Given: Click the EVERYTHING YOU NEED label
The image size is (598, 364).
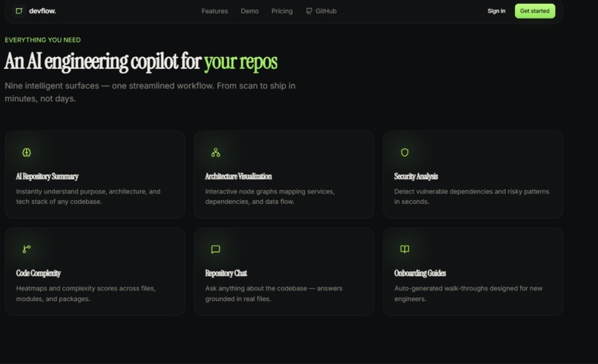Looking at the screenshot, I should coord(43,40).
